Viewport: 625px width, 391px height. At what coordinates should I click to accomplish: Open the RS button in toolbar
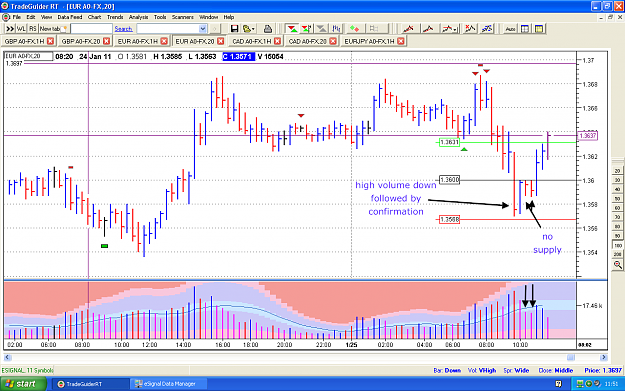click(33, 29)
